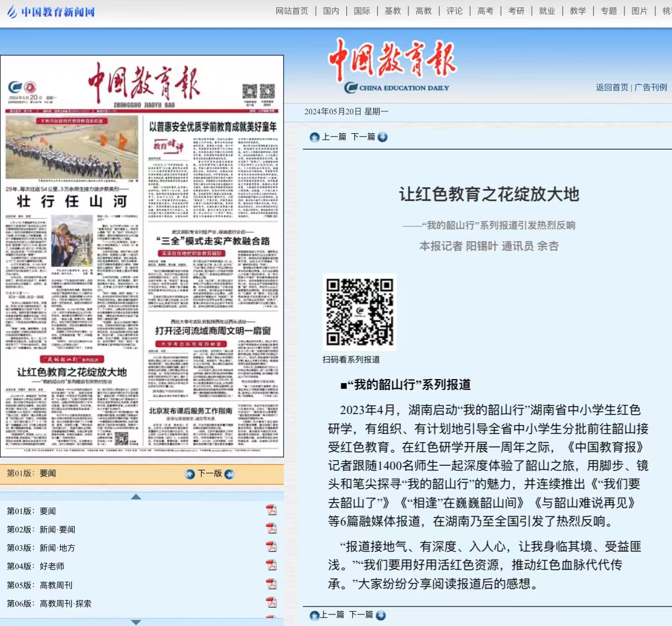Viewport: 672px width, 626px height.
Task: Click newspaper headline "三全"模式走实产教融合路
Action: click(213, 241)
